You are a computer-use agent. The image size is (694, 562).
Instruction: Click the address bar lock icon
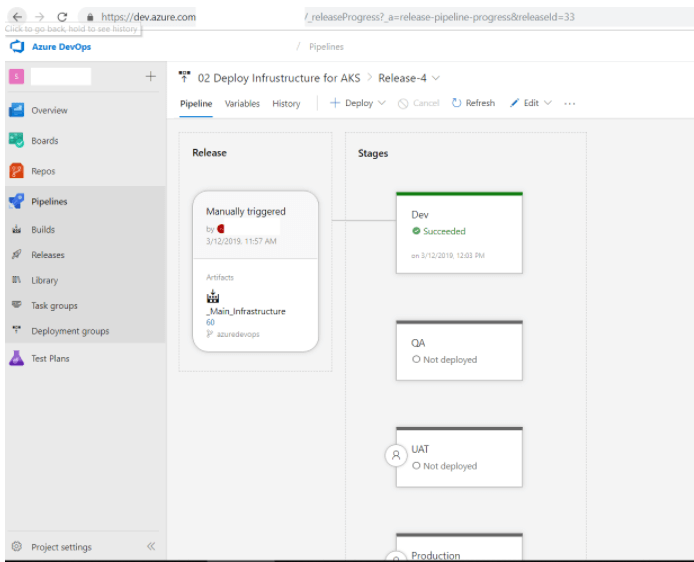pos(90,17)
